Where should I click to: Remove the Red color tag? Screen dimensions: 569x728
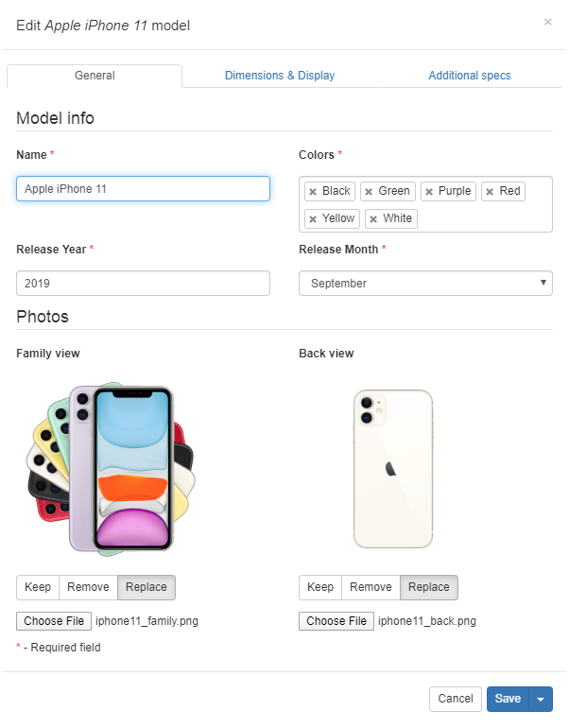coord(490,192)
